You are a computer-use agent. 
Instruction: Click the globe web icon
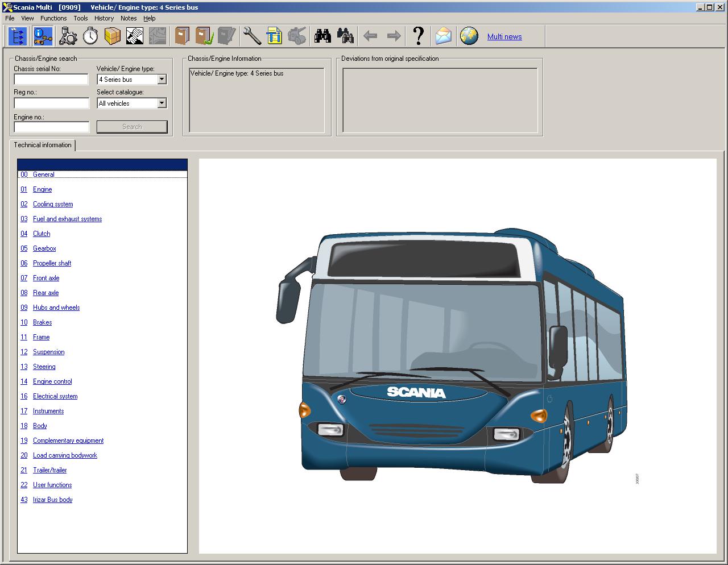[469, 36]
